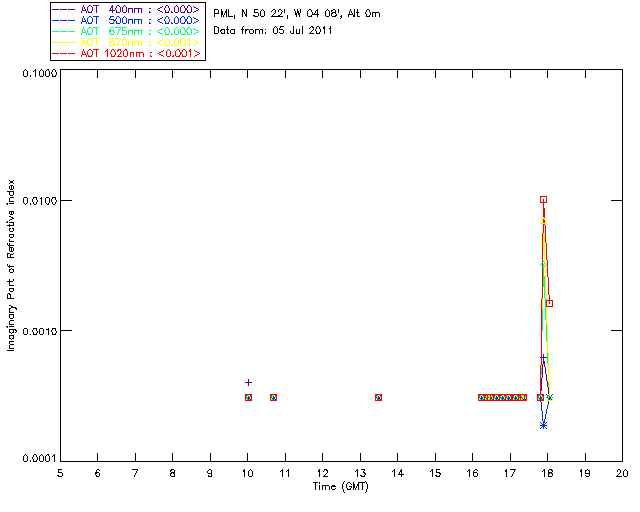
Task: Click the data point near time 10.7
Action: tap(273, 397)
